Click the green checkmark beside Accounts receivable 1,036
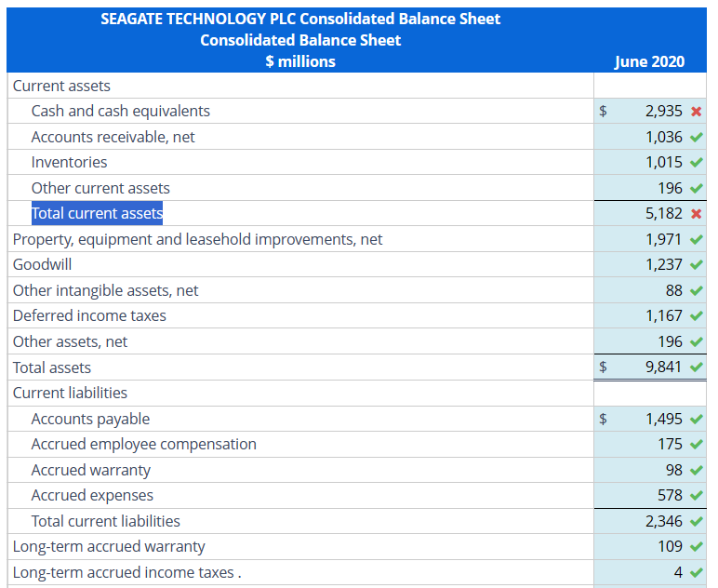Viewport: 718px width, 588px height. 696,137
